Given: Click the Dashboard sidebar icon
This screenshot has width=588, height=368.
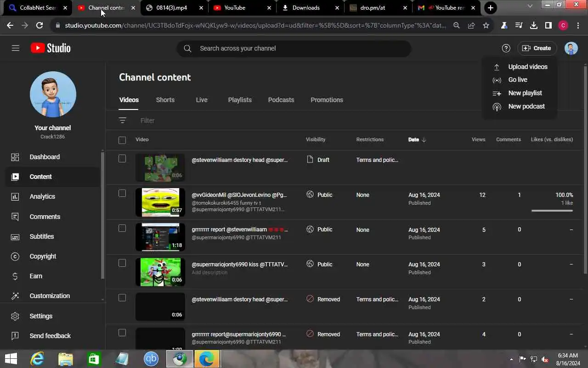Looking at the screenshot, I should [15, 157].
